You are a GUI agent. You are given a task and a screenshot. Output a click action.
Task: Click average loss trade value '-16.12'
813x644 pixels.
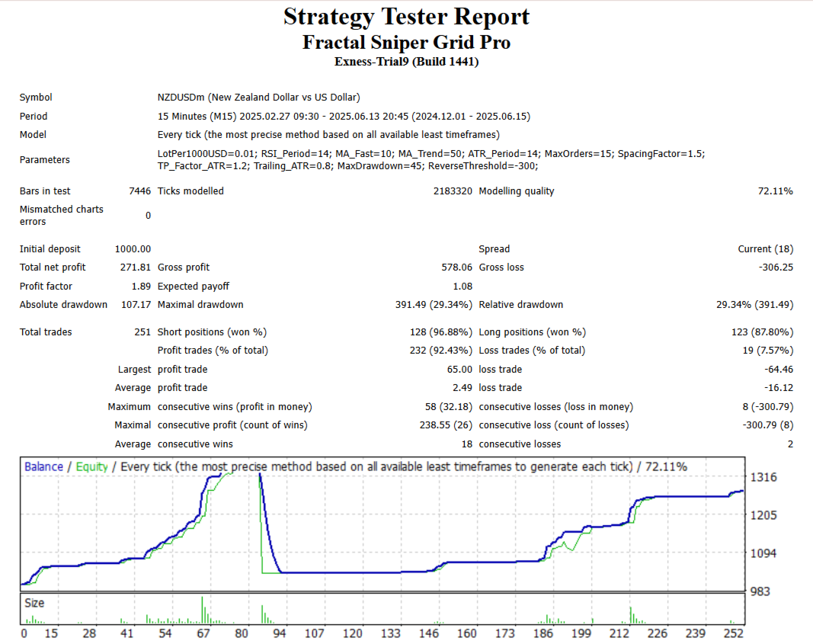tap(778, 388)
